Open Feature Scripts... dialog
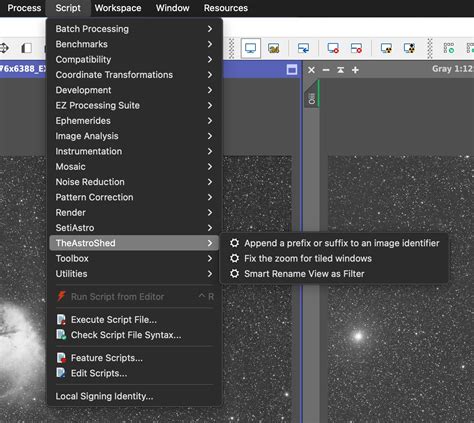The width and height of the screenshot is (474, 423). click(x=134, y=358)
